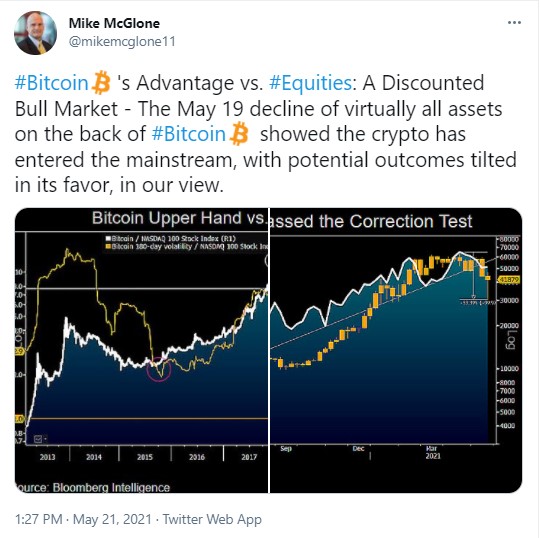Viewport: 540px width, 538px height.
Task: Open the Correction Test candlestick chart image
Action: coord(396,350)
